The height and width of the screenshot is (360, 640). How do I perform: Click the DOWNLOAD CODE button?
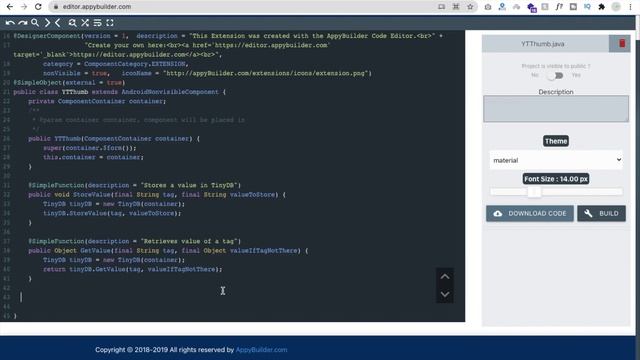[529, 213]
